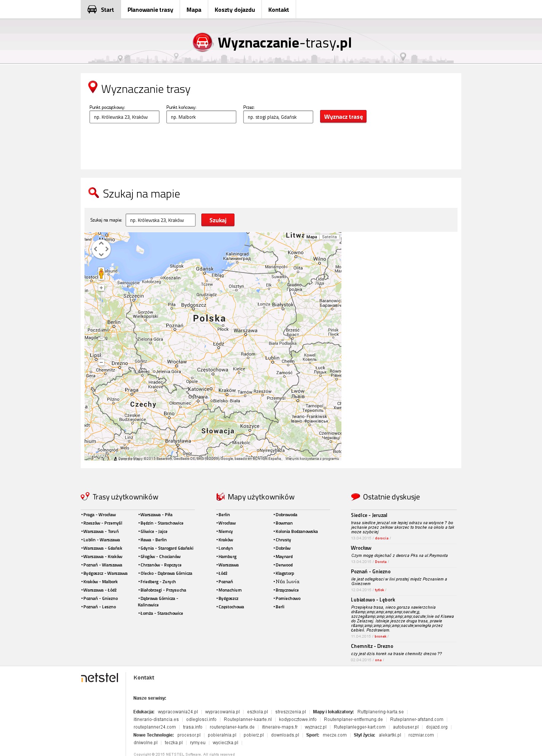Click the map zoom out minus button
The image size is (542, 756).
(x=101, y=363)
